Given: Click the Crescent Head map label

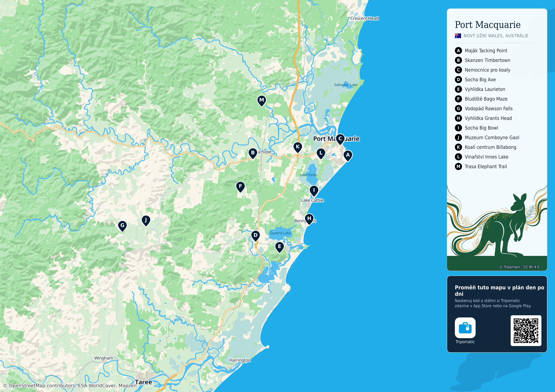Looking at the screenshot, I should click(365, 18).
